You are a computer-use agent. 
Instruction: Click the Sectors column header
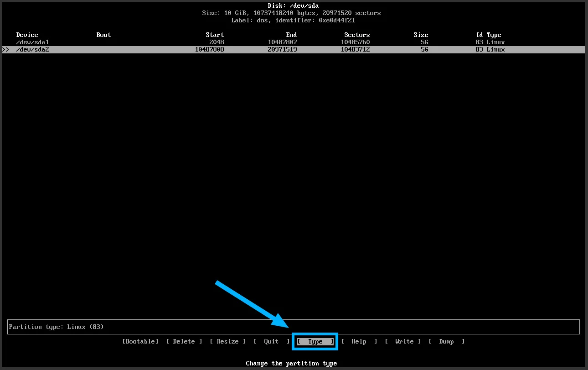click(357, 35)
